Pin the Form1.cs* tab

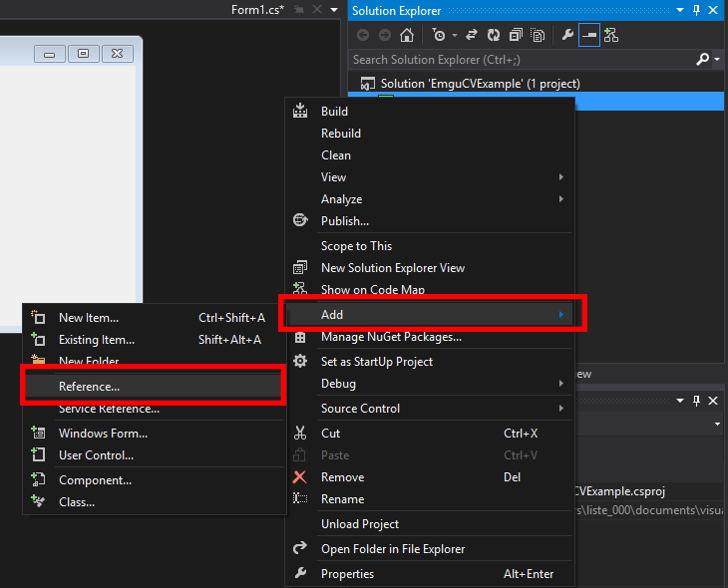tap(299, 10)
